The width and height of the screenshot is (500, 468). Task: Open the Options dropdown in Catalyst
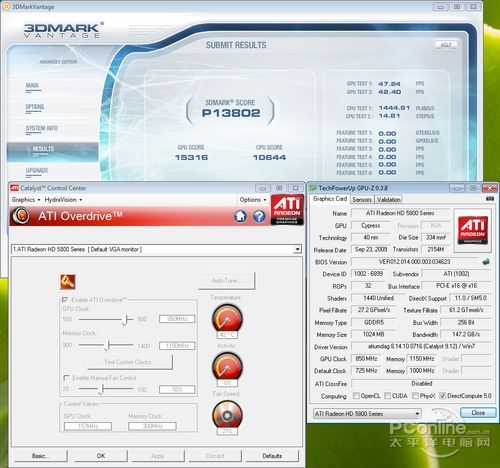tap(253, 200)
